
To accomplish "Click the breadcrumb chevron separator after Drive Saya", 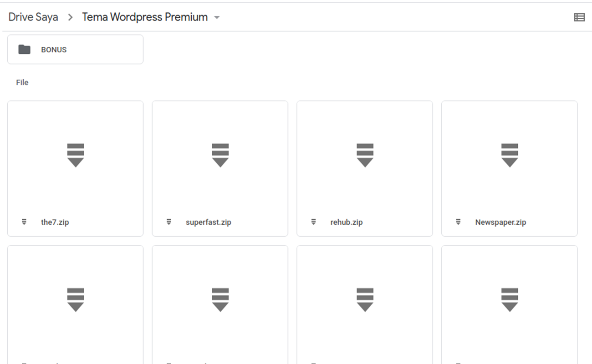I will click(x=71, y=17).
